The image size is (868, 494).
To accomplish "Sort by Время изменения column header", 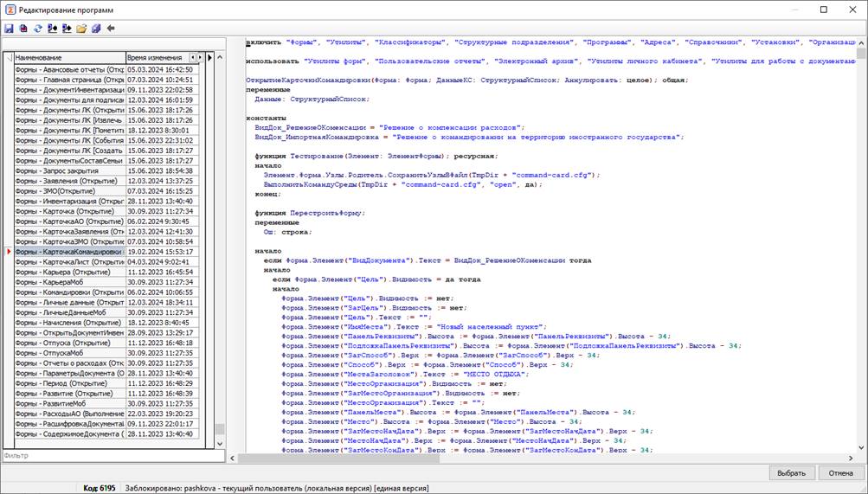I will click(x=158, y=57).
